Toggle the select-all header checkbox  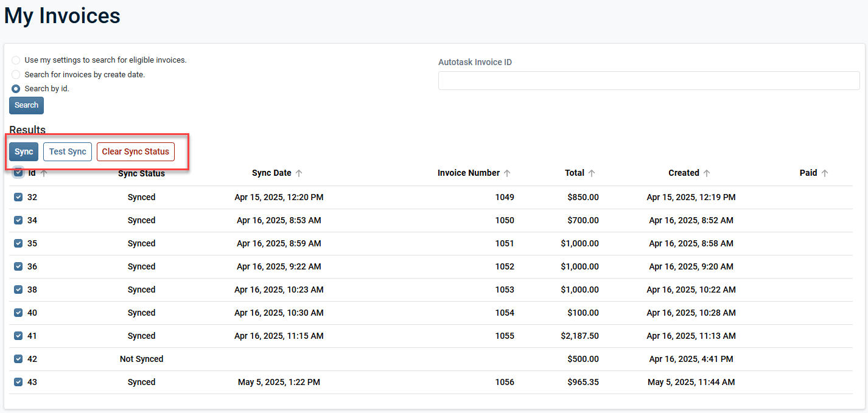[x=18, y=173]
